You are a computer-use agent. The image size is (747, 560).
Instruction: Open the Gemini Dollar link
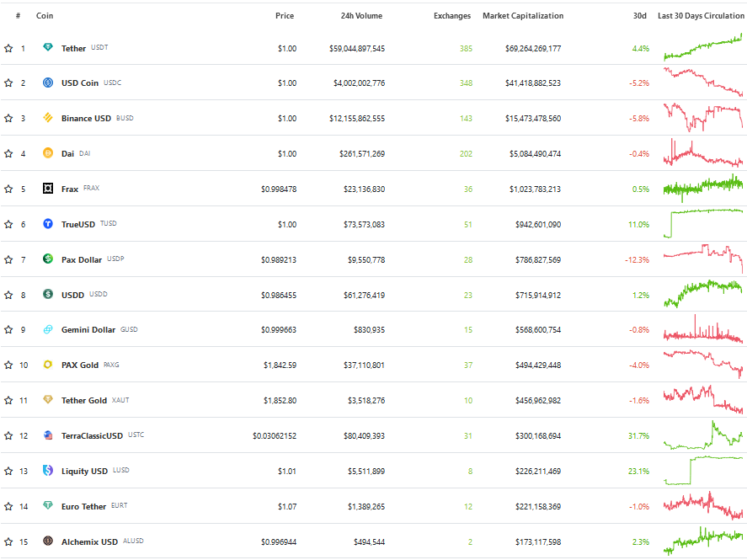click(88, 329)
